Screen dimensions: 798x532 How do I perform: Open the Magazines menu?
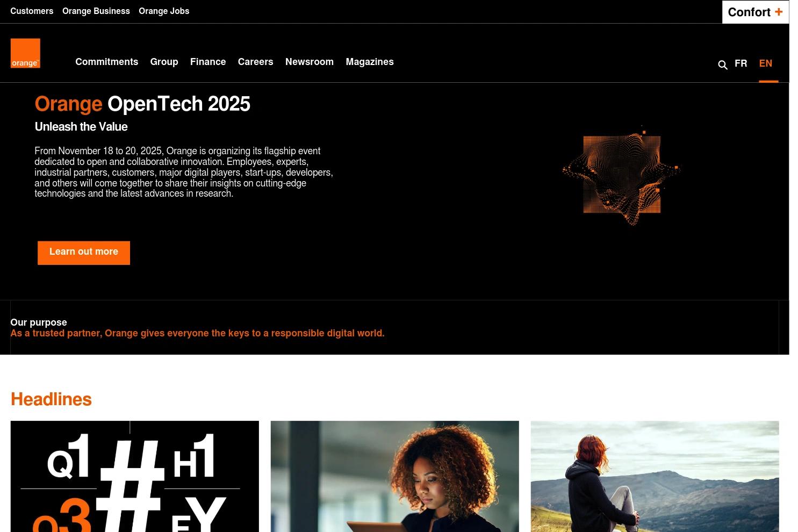tap(370, 62)
